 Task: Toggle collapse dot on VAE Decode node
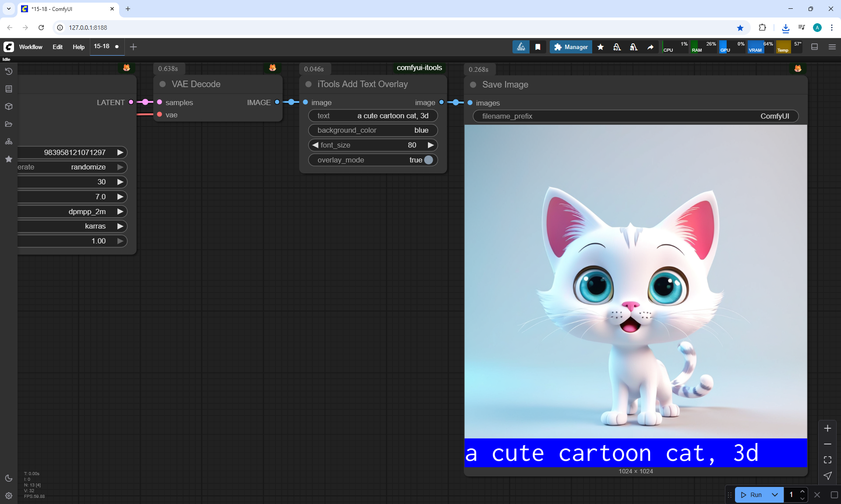(163, 84)
